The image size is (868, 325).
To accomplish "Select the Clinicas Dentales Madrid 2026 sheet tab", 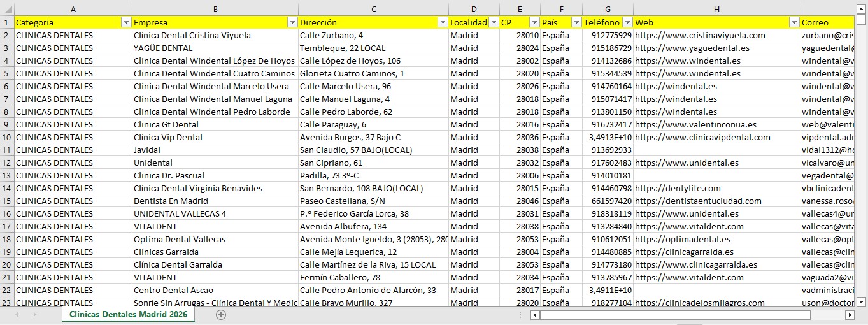I will [128, 315].
